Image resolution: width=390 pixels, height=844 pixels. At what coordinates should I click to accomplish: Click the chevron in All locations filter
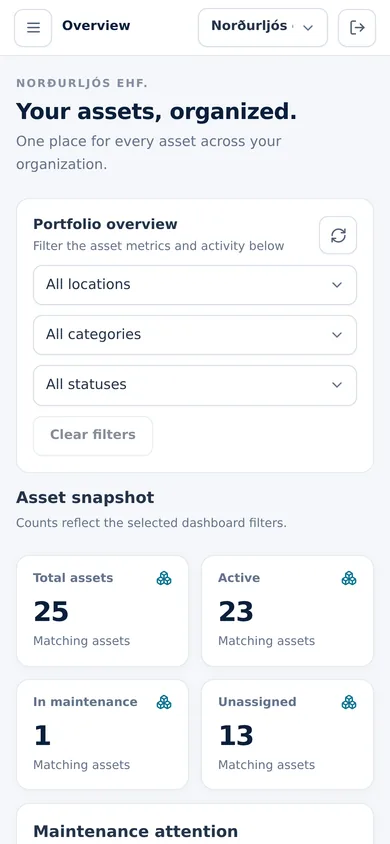pos(337,285)
